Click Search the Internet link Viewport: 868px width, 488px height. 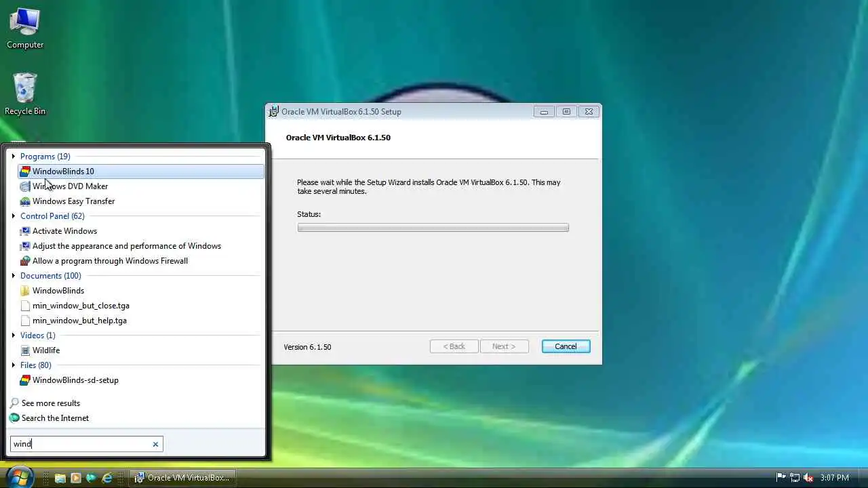(x=55, y=418)
